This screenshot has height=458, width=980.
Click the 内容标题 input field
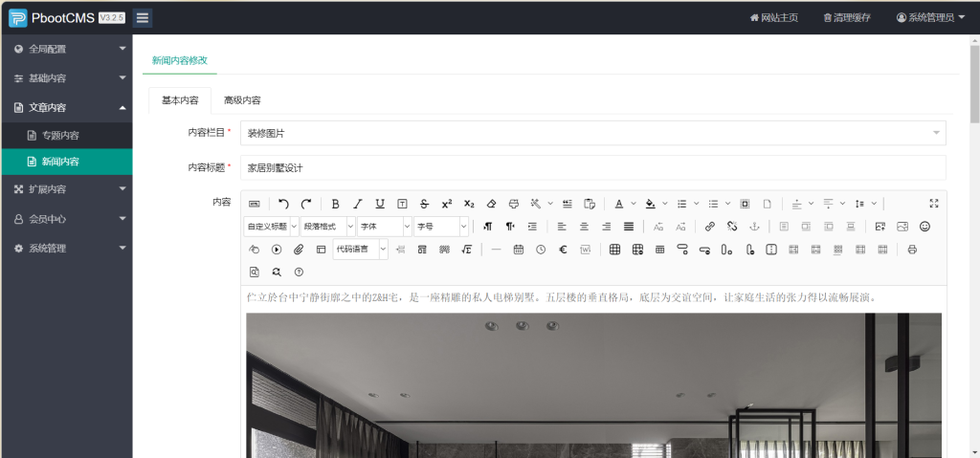point(592,167)
